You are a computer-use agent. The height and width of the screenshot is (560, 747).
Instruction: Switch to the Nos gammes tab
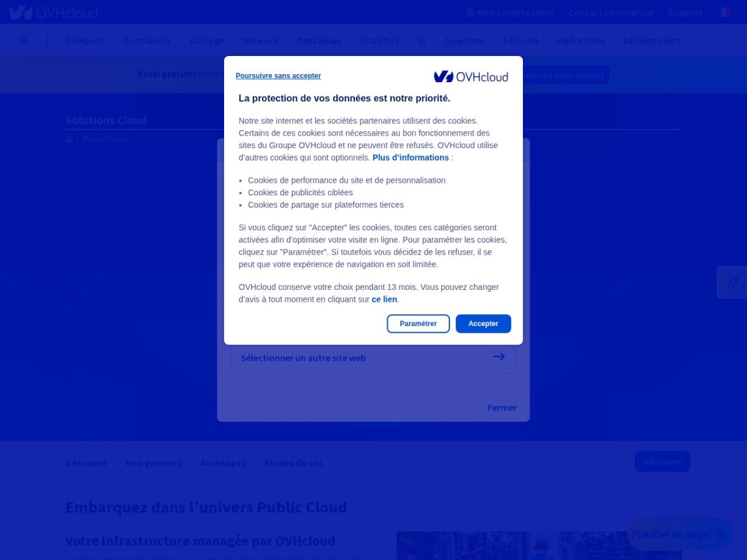coord(153,463)
